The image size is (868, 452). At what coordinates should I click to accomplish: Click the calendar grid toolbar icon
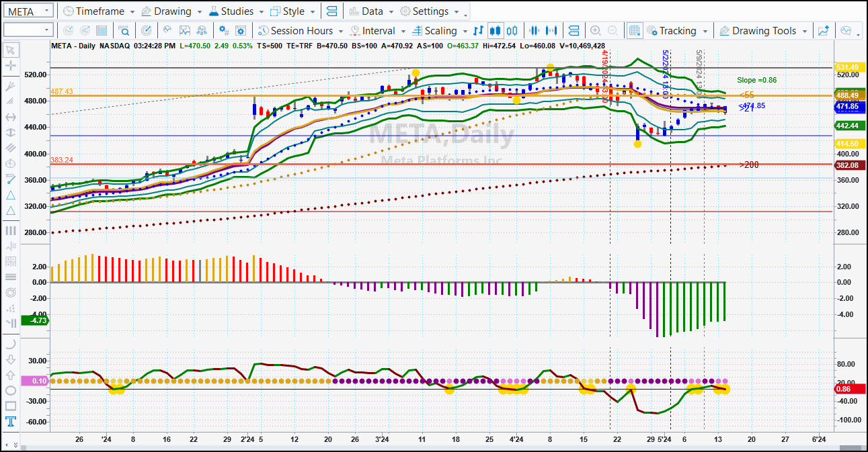pos(101,31)
